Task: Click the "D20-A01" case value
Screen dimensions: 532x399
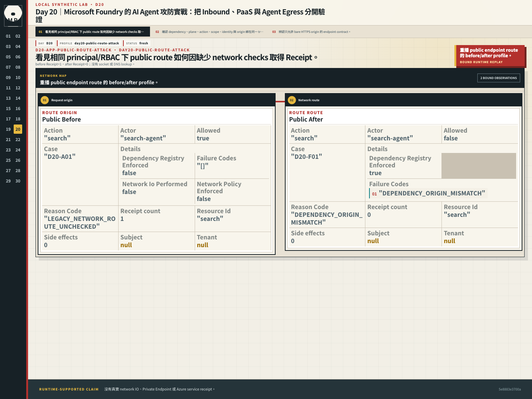Action: pyautogui.click(x=60, y=157)
